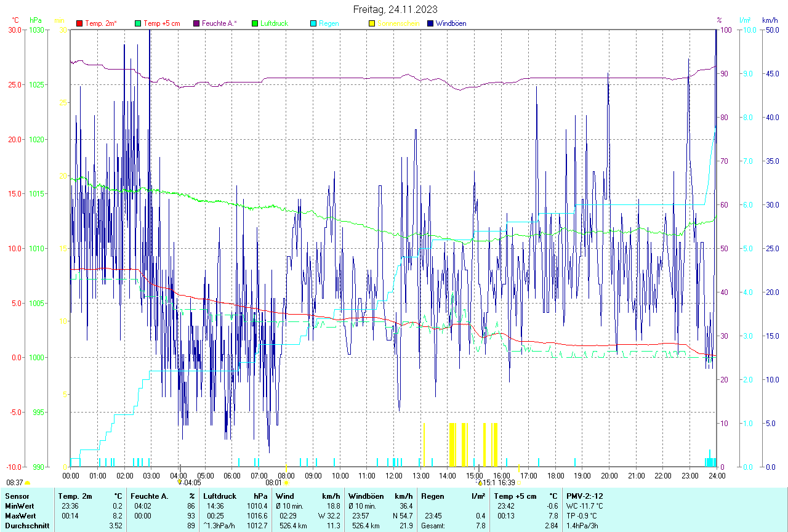
Task: Select the 'Regen' legend label
Action: (x=329, y=23)
